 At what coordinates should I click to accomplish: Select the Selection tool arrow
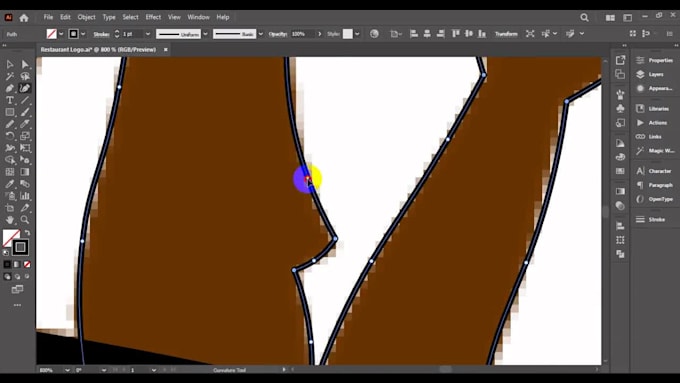(10, 65)
